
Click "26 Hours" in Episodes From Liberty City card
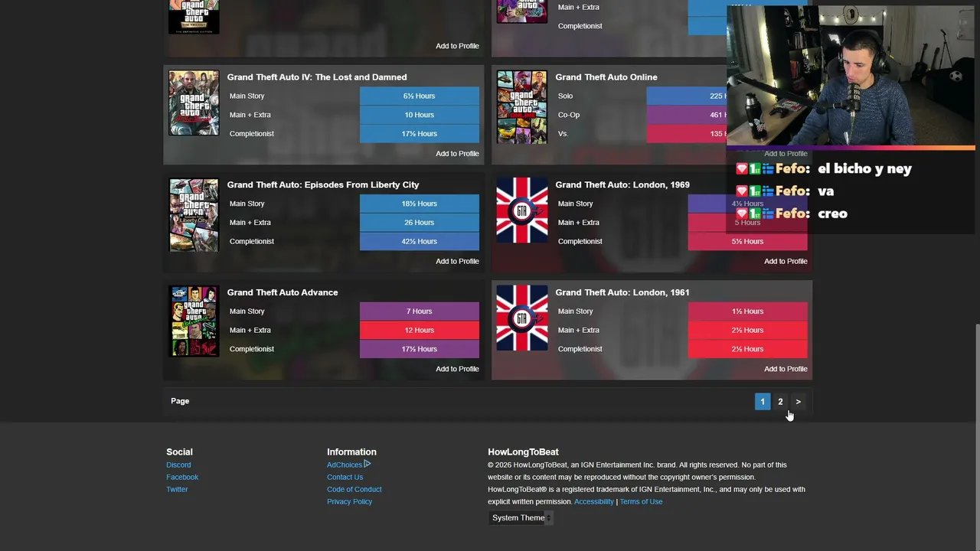[420, 223]
